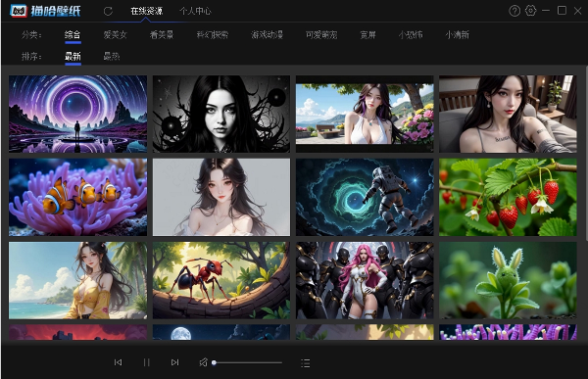Open the woman on sofa wallpaper
This screenshot has width=588, height=379.
[x=508, y=114]
